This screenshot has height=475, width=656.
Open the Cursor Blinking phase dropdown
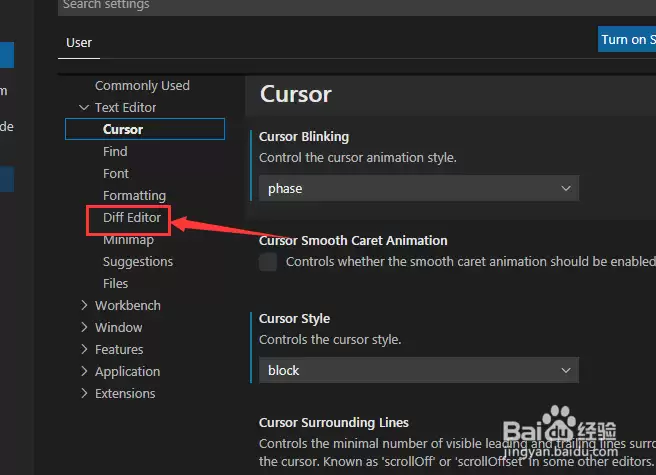[x=419, y=188]
